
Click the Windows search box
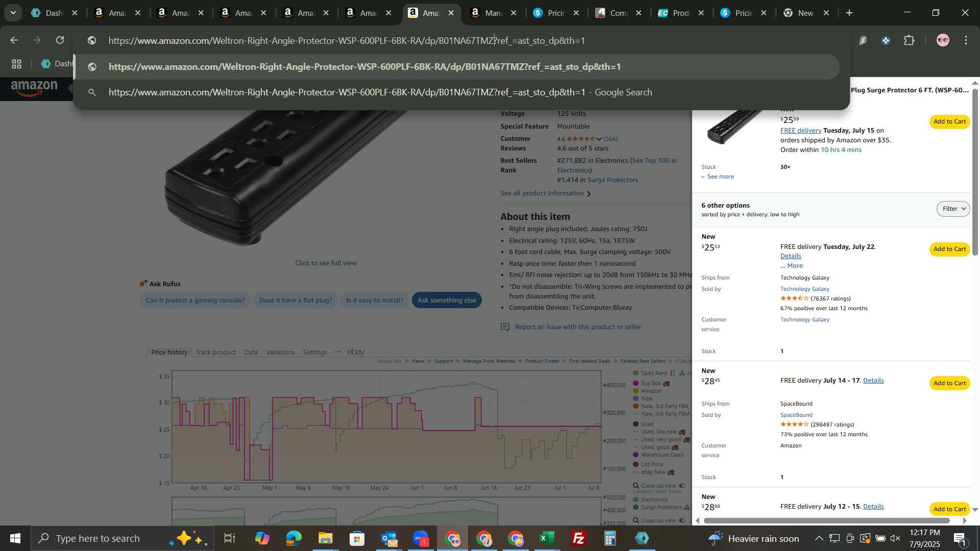point(122,538)
